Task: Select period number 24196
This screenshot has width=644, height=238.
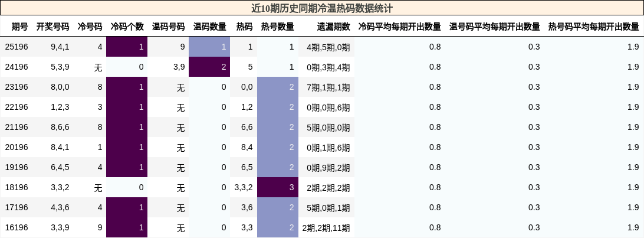Action: pos(17,67)
